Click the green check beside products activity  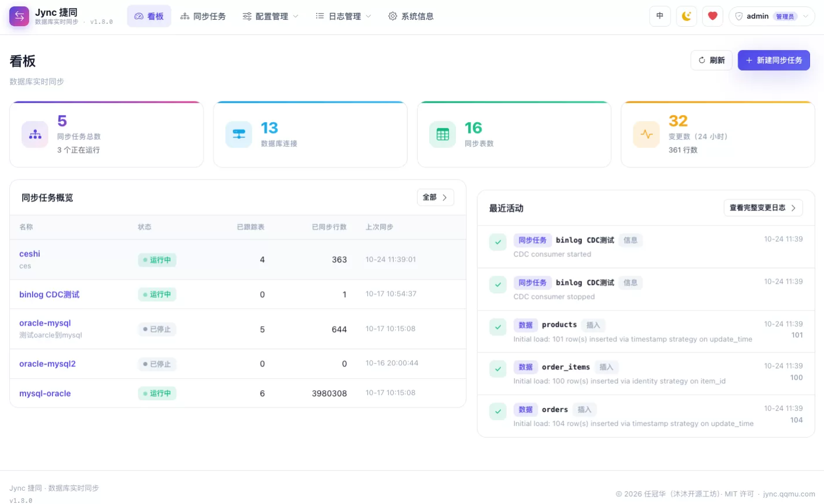click(498, 327)
